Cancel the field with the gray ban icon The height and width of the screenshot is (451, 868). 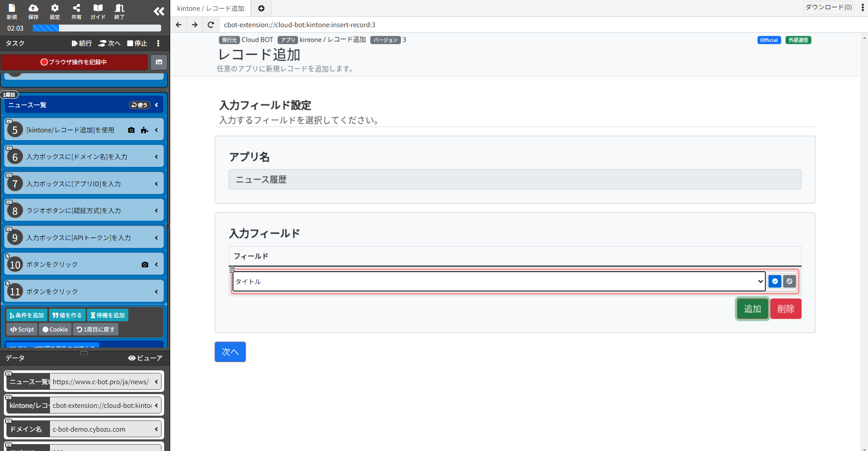(789, 281)
